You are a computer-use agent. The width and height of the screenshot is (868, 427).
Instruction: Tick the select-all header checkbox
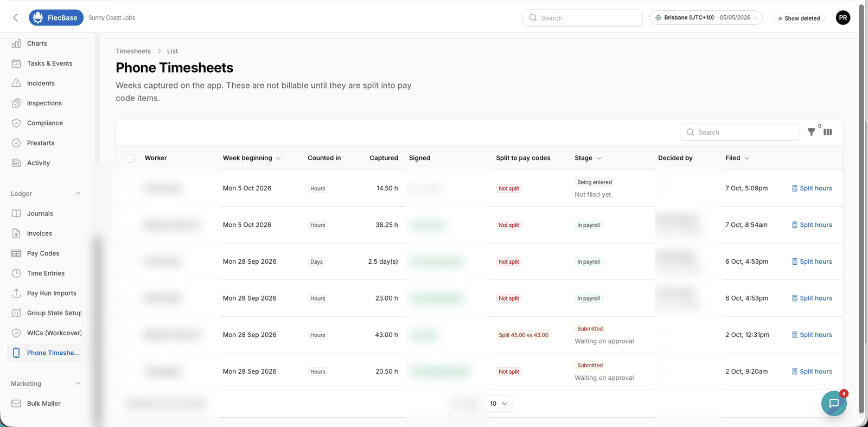coord(130,158)
